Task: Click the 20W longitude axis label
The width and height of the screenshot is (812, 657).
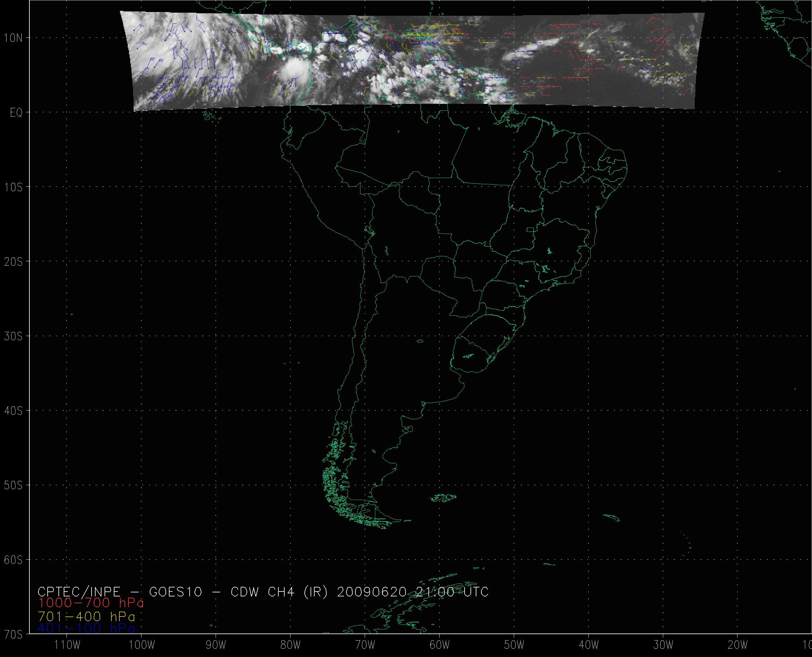Action: pyautogui.click(x=738, y=645)
